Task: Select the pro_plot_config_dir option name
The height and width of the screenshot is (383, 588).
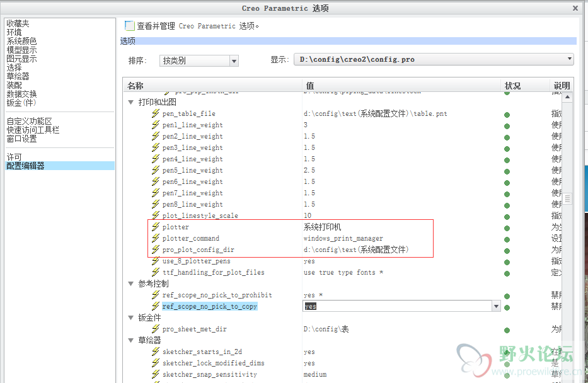Action: pos(199,249)
